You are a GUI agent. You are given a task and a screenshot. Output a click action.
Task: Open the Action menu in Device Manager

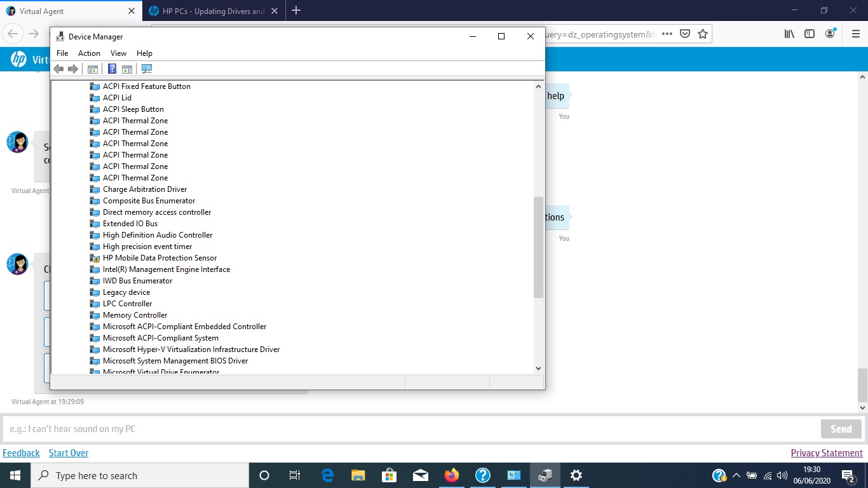pyautogui.click(x=89, y=53)
